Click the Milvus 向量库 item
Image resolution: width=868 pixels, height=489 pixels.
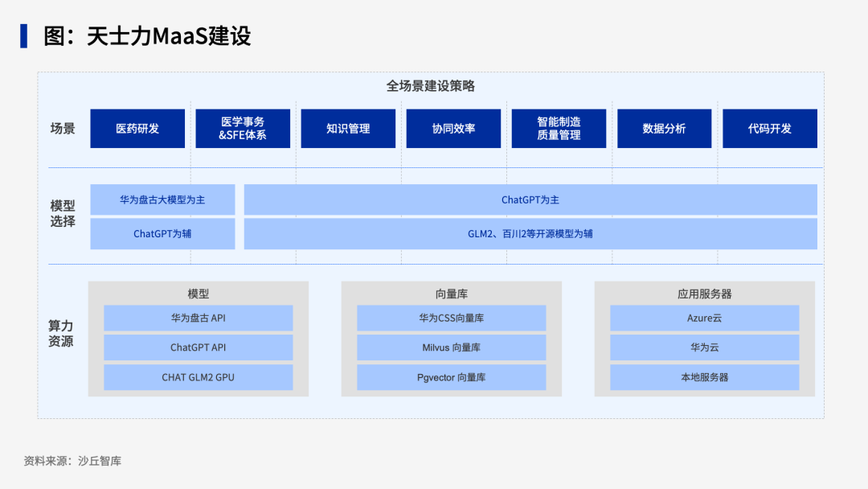coord(451,347)
